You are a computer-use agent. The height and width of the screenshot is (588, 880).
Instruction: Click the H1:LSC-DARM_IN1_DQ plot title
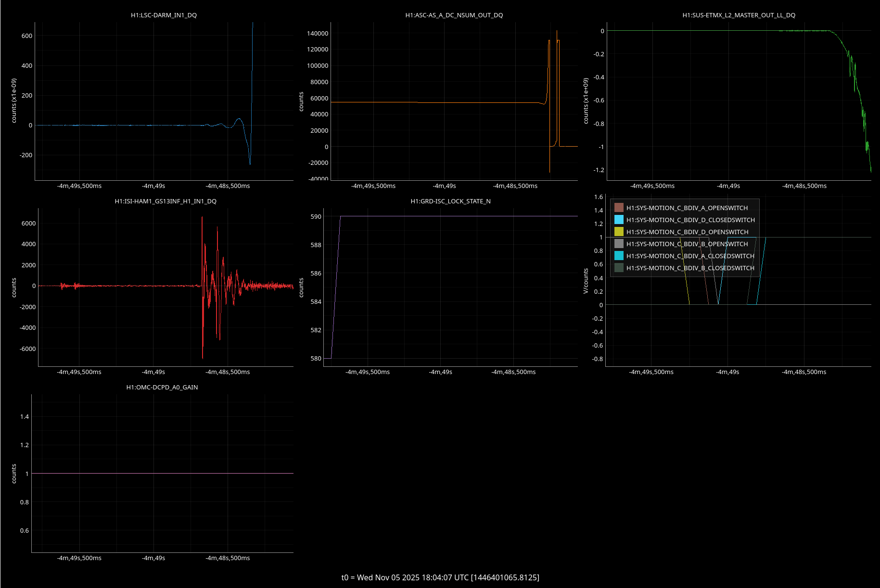(x=164, y=15)
